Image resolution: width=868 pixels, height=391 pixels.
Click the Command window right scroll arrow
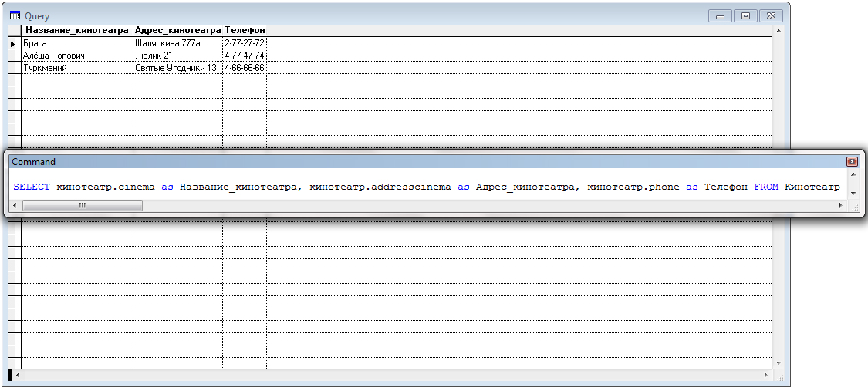[840, 205]
